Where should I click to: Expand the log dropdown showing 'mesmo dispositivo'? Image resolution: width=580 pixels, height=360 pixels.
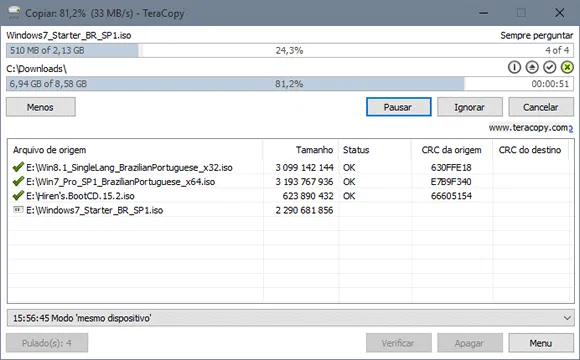(x=567, y=318)
